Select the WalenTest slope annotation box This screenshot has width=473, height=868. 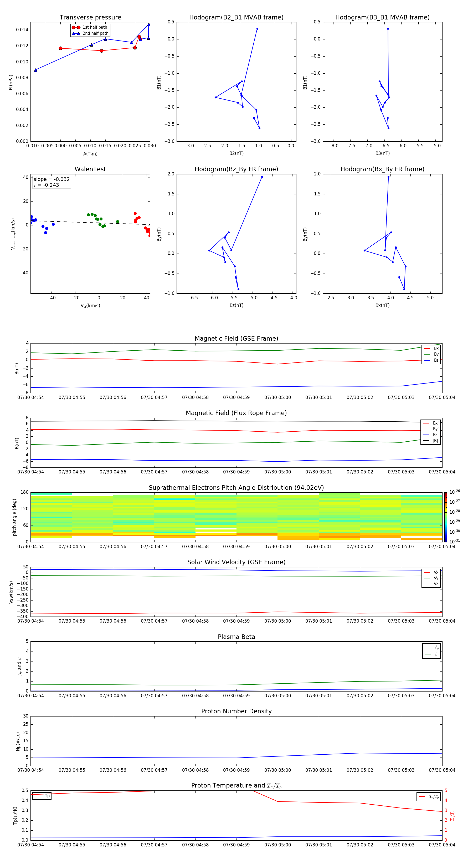point(52,182)
